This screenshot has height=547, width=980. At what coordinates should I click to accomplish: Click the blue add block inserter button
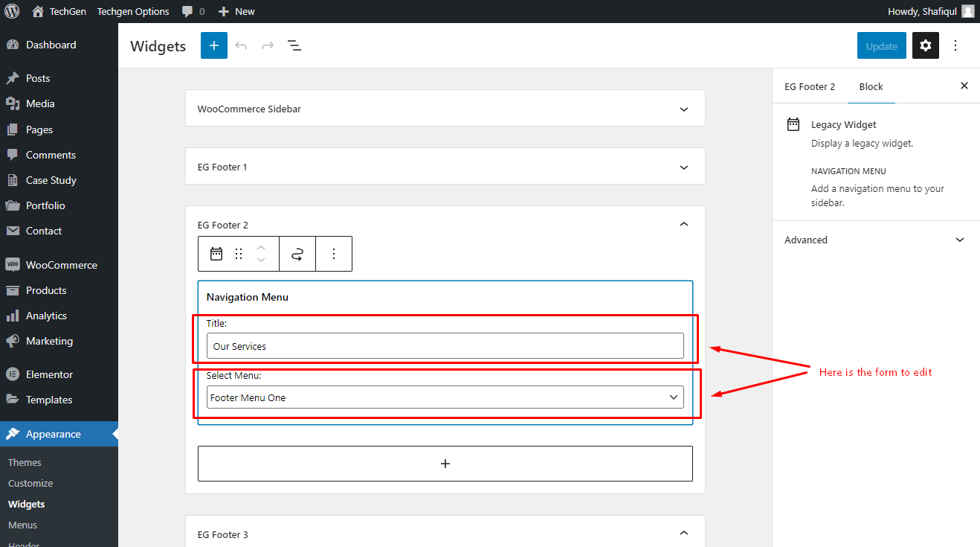(214, 45)
